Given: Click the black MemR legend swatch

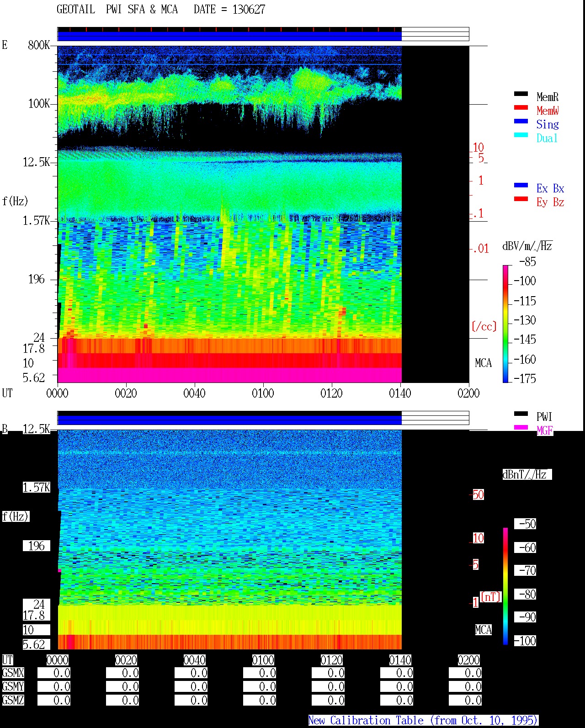Looking at the screenshot, I should tap(521, 94).
